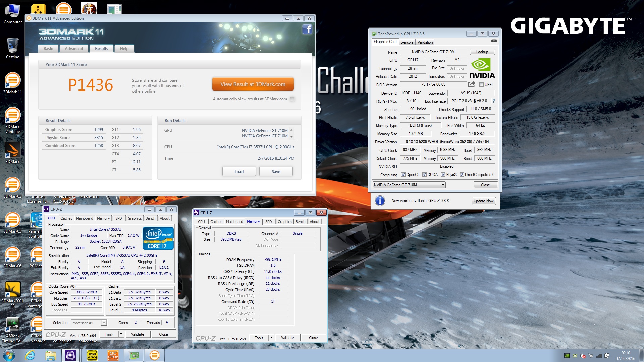
Task: Launch Internet Explorer from the taskbar
Action: [x=30, y=355]
